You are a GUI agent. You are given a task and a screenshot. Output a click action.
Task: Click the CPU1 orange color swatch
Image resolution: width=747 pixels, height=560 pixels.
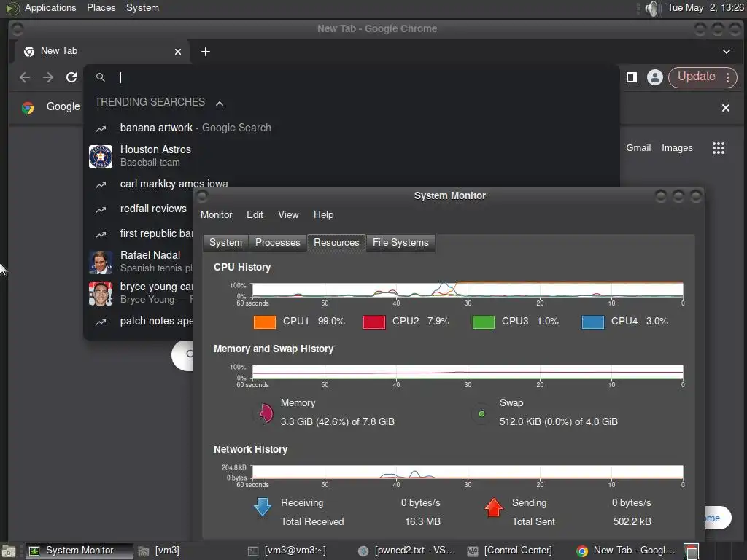tap(265, 322)
